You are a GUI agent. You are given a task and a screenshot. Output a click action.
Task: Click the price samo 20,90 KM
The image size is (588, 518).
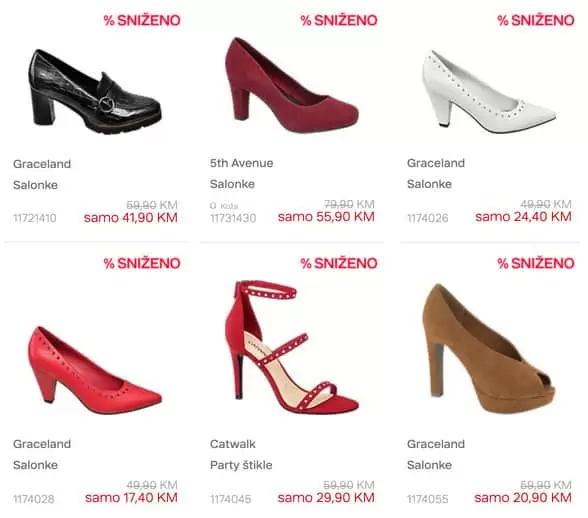tap(523, 497)
